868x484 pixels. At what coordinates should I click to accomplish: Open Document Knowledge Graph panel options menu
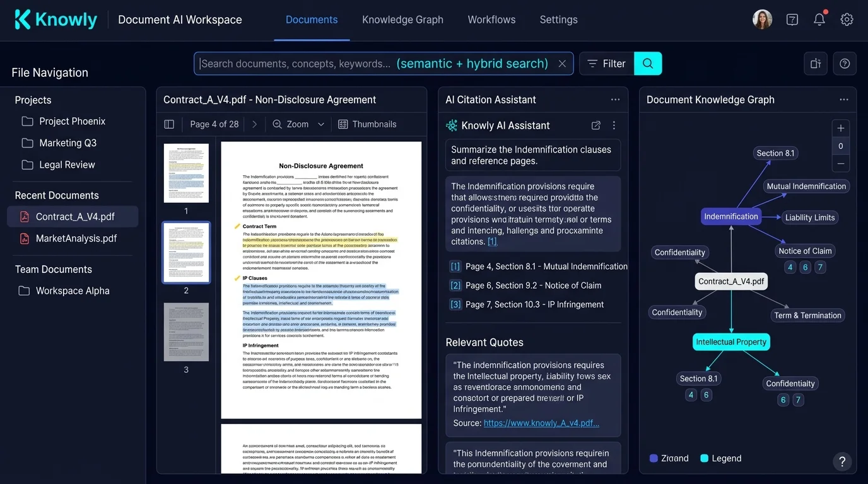[843, 100]
